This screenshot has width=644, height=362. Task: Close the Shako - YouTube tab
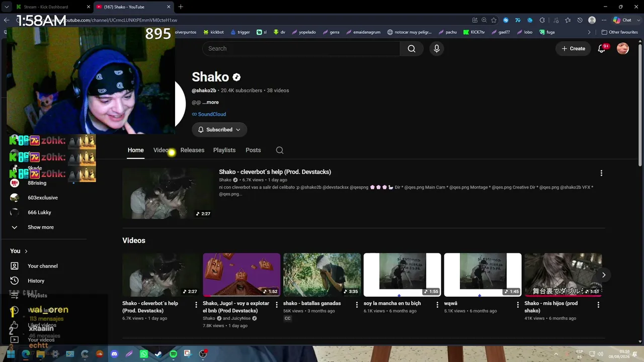tap(169, 7)
